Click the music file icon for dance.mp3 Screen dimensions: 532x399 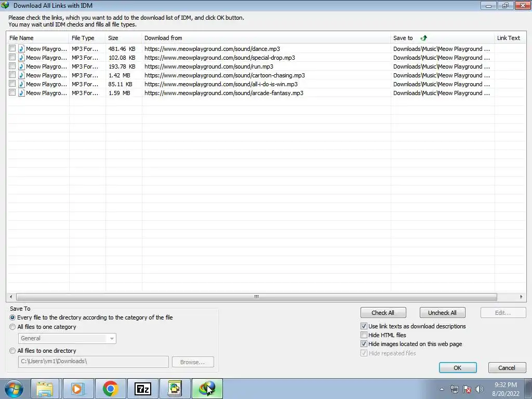point(21,48)
